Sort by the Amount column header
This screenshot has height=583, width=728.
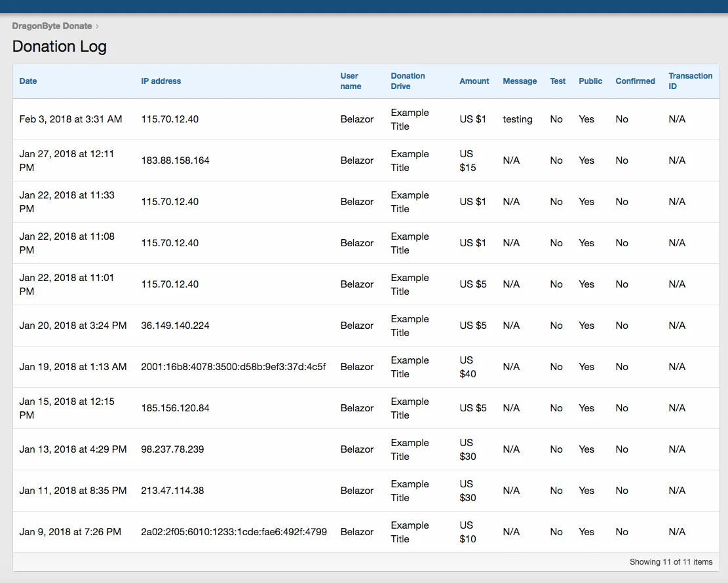click(x=474, y=81)
